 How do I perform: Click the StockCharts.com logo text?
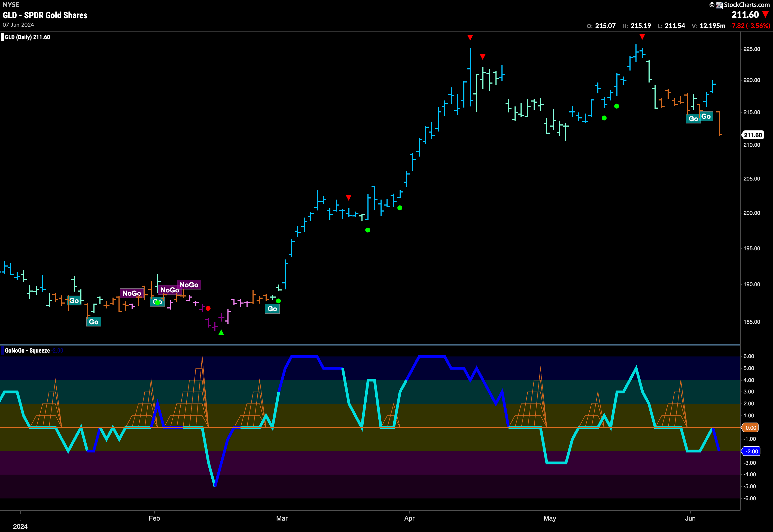tap(747, 5)
